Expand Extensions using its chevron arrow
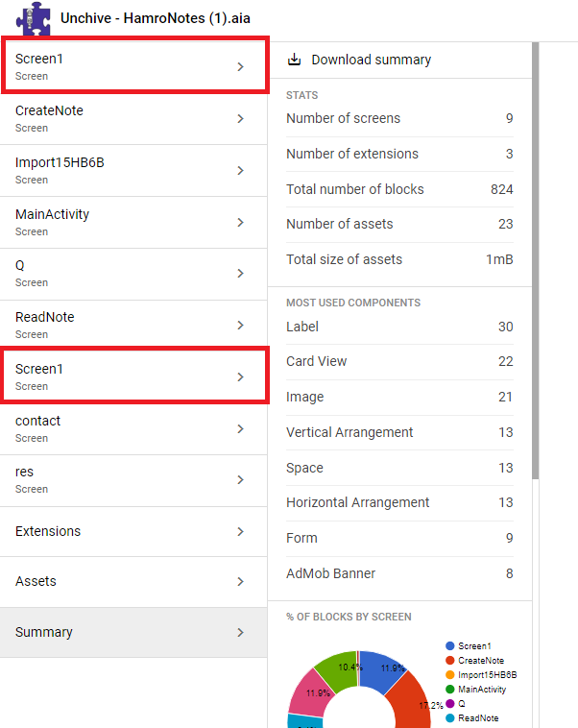The image size is (578, 728). pyautogui.click(x=240, y=532)
